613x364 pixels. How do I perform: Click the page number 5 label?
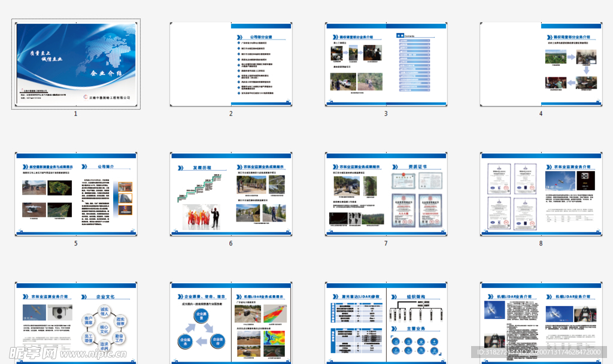[76, 244]
